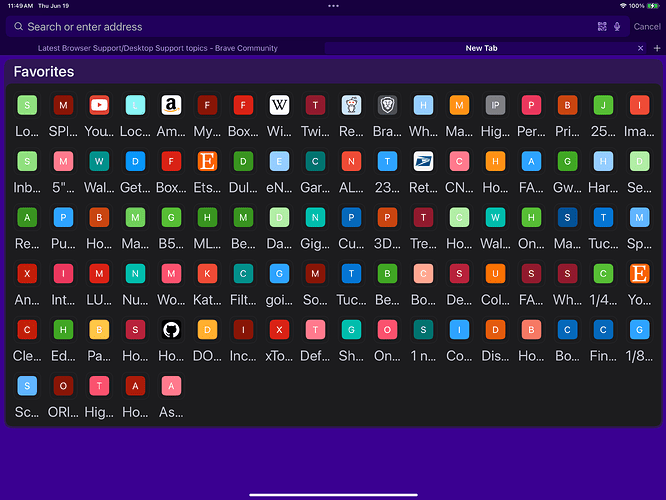This screenshot has width=666, height=500.
Task: Open the 'Inc...' favorite
Action: coord(243,330)
